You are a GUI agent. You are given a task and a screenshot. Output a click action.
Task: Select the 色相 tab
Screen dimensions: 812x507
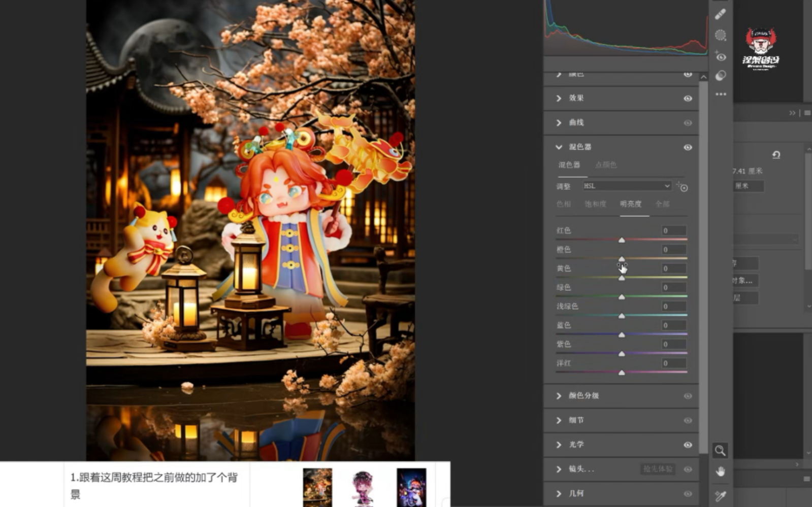564,204
